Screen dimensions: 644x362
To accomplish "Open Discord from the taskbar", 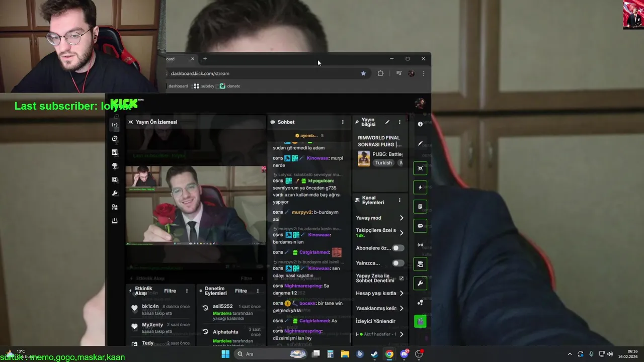I will pyautogui.click(x=404, y=354).
